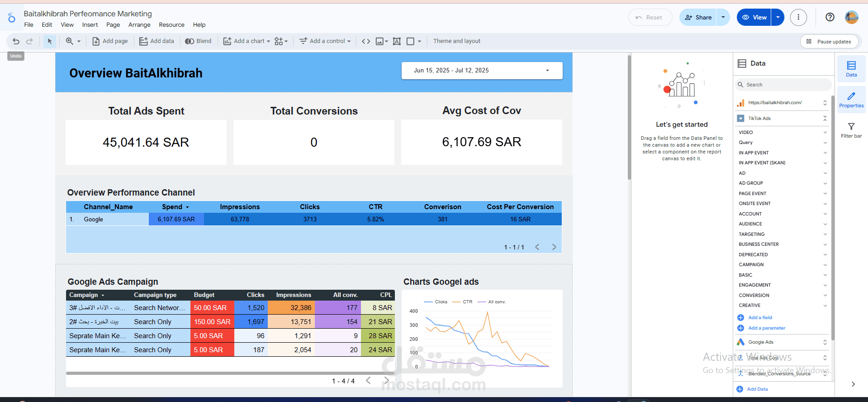Click the Share button

tap(698, 17)
